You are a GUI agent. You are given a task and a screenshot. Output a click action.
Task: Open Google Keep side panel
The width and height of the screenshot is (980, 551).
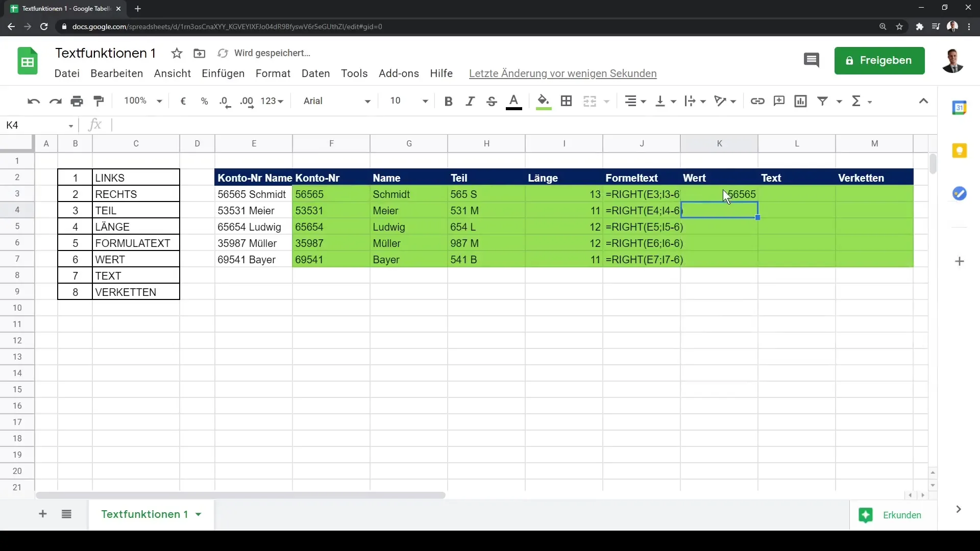click(x=960, y=151)
